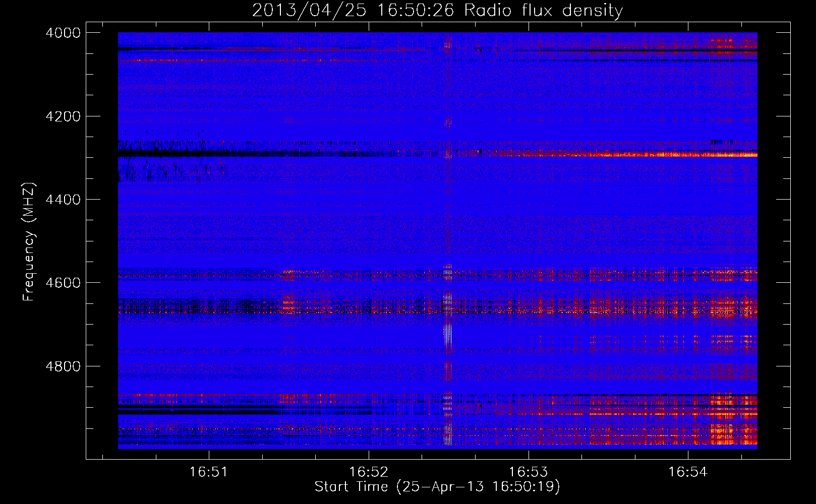Click the '16:53' time axis label
The image size is (816, 504).
528,472
